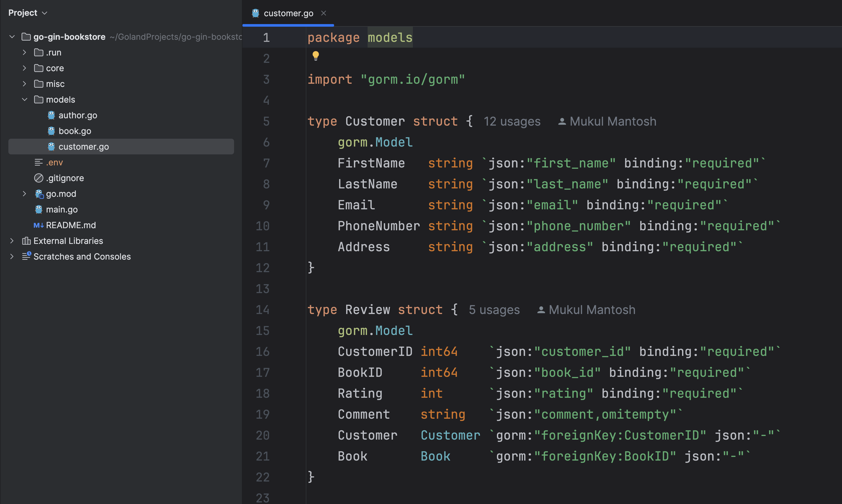
Task: Click the icon beside Scratches and Consoles
Action: 26,256
